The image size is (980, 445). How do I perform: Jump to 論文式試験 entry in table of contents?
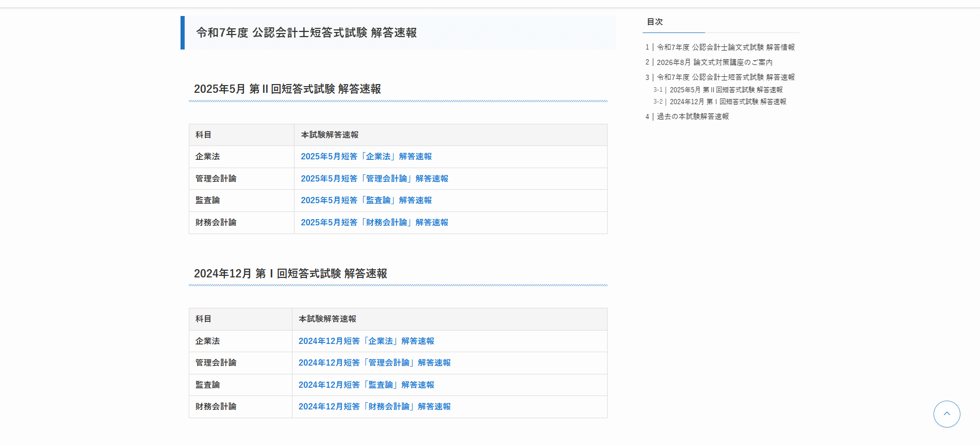(x=725, y=47)
